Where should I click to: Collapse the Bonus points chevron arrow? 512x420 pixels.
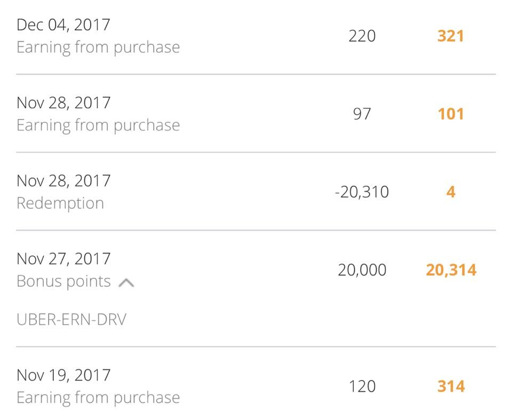[126, 283]
